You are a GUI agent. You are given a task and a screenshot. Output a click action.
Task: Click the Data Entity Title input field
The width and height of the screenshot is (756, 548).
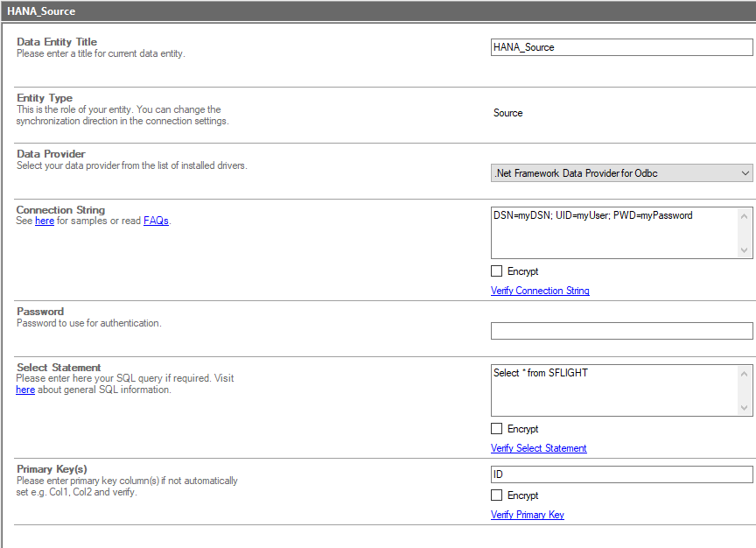pyautogui.click(x=621, y=47)
